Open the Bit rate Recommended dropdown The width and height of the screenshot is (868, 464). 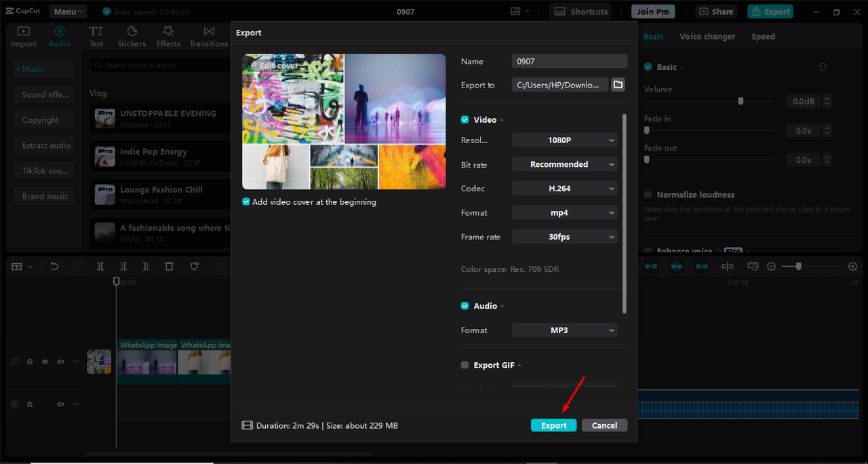565,164
